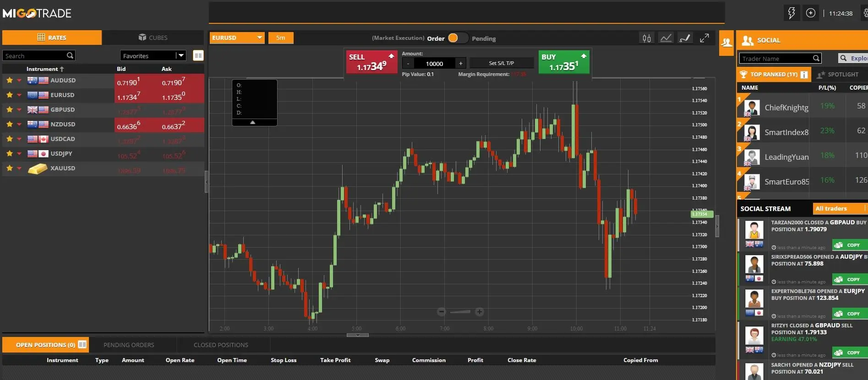Click Set S/L T/P button
This screenshot has width=868, height=380.
tap(502, 63)
